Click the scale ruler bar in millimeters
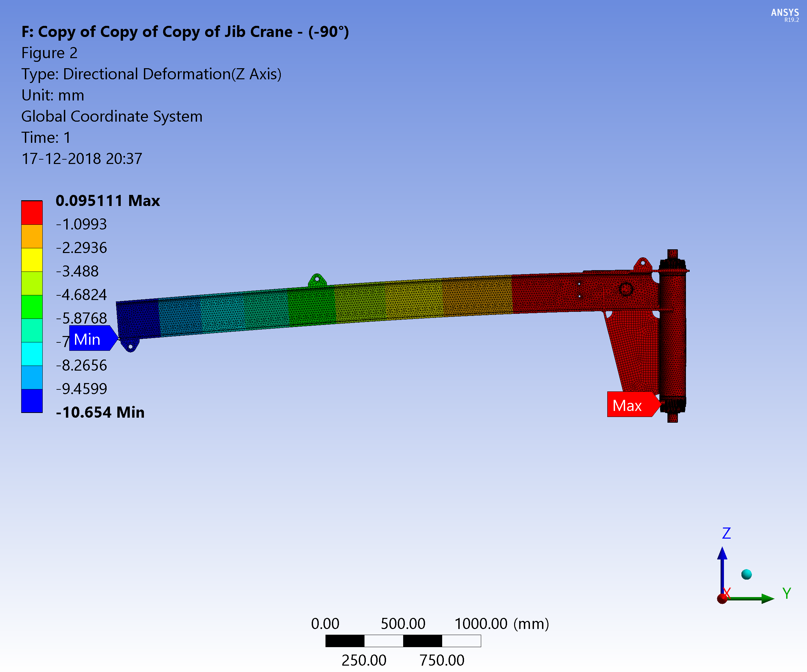 click(403, 640)
